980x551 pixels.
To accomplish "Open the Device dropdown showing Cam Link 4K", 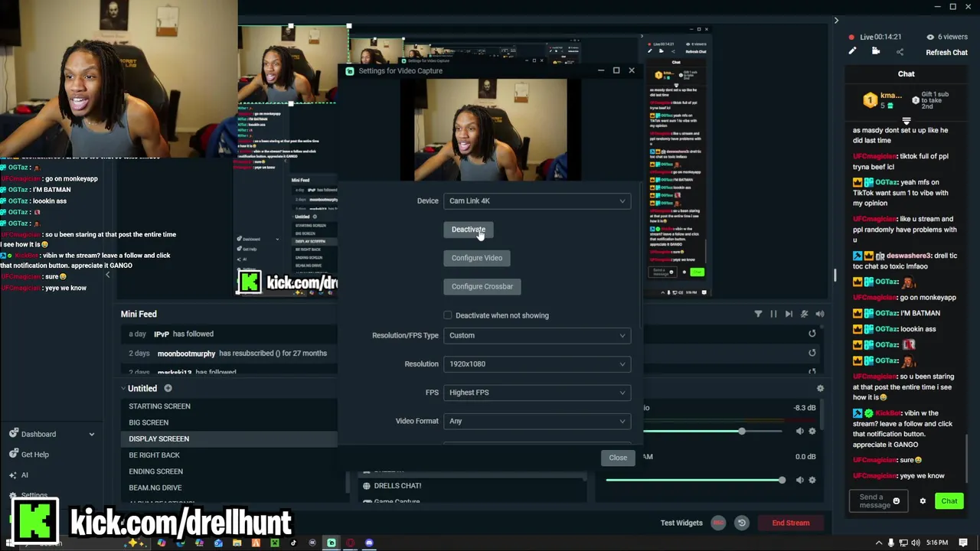I will click(537, 201).
